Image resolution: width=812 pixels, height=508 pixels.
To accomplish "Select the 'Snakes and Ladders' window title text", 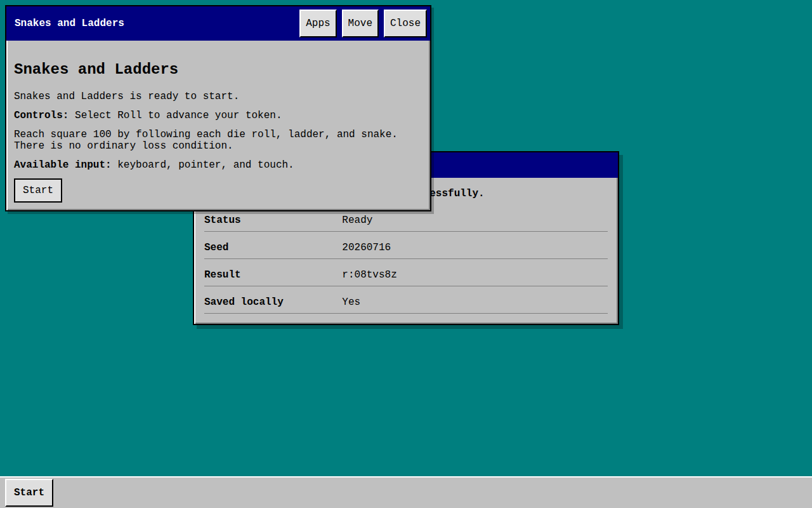I will [69, 23].
